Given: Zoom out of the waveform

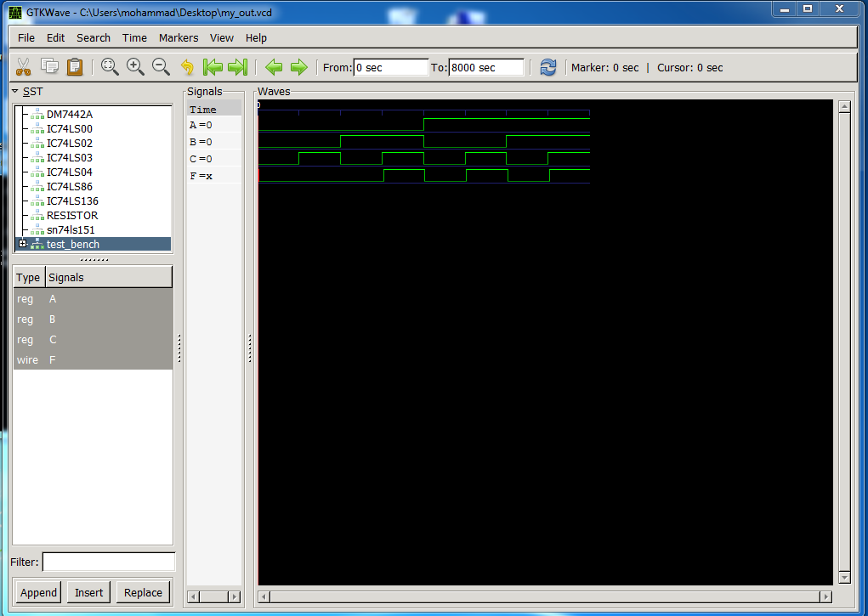Looking at the screenshot, I should tap(161, 67).
